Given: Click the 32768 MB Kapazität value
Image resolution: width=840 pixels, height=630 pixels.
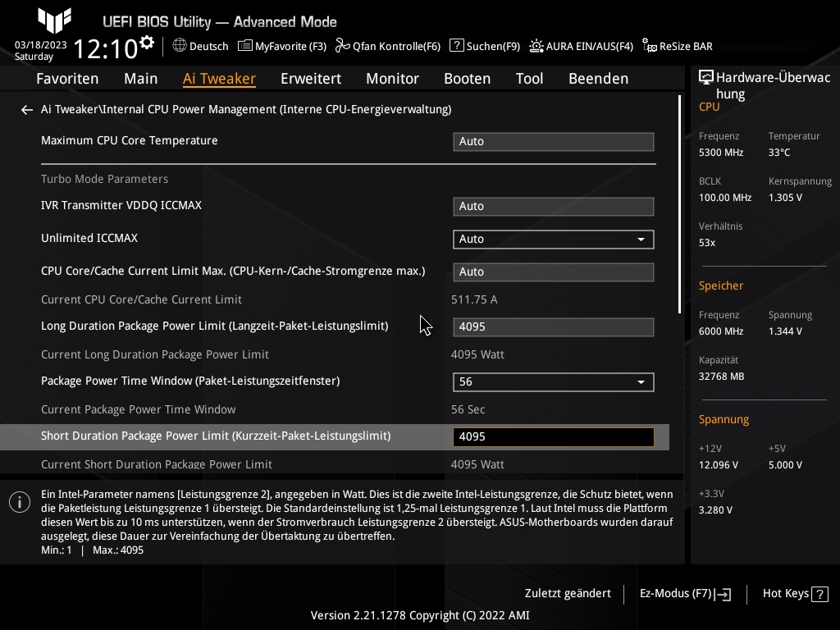Looking at the screenshot, I should [721, 377].
